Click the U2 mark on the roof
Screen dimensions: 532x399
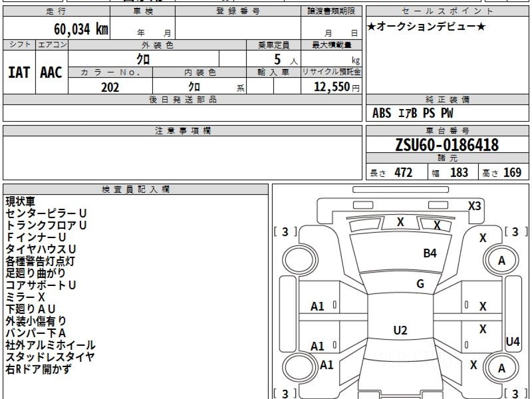400,330
